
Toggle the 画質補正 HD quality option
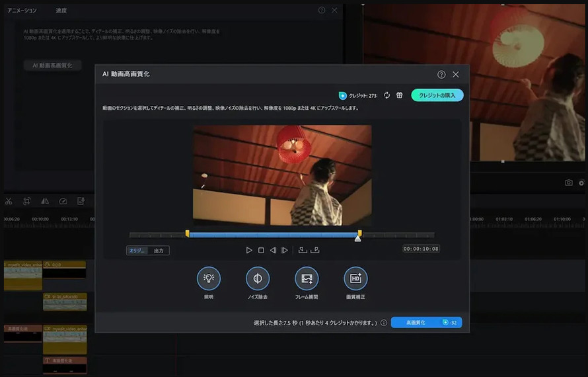(x=355, y=278)
